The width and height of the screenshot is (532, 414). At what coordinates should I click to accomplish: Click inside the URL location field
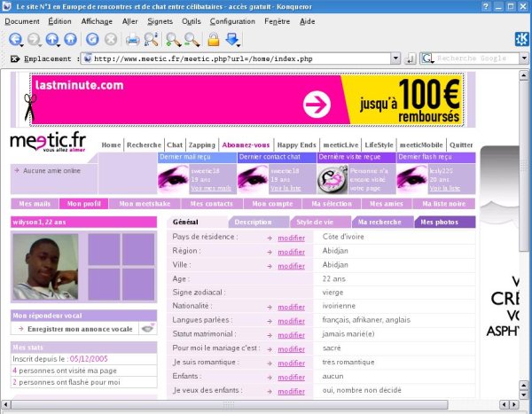point(238,59)
